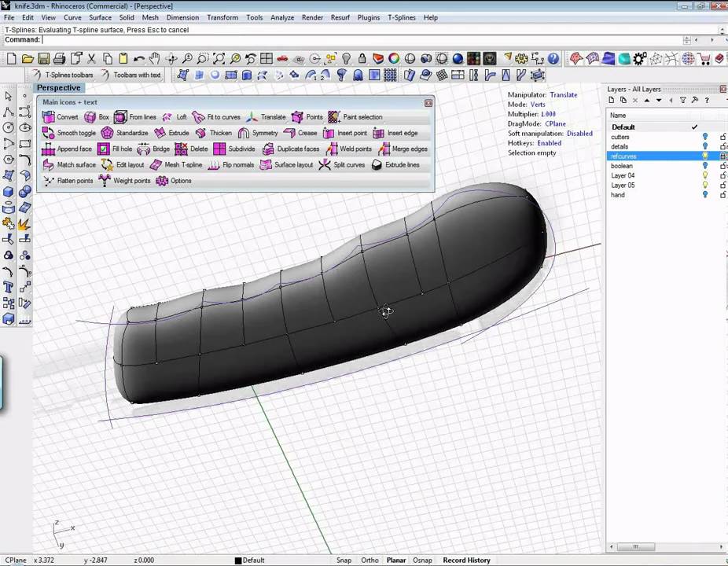Select the Box primitive tool
This screenshot has height=566, width=728.
click(97, 117)
